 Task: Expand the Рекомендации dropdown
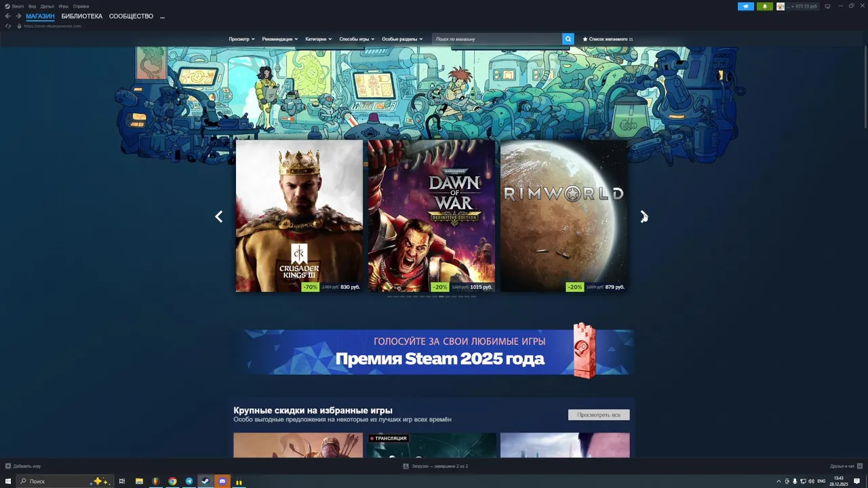280,39
